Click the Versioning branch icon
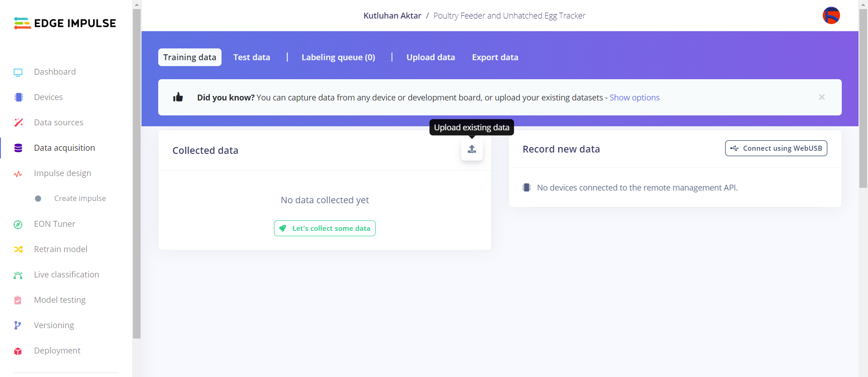Screen dimensions: 868x377 [18, 325]
